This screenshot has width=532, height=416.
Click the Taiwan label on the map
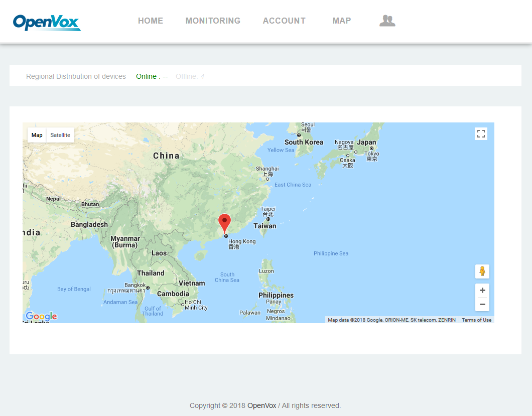click(x=264, y=226)
